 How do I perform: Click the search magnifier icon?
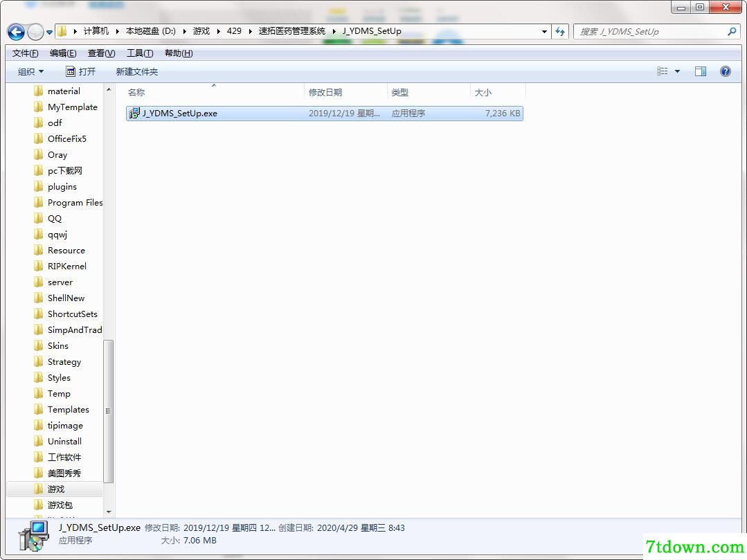(732, 31)
